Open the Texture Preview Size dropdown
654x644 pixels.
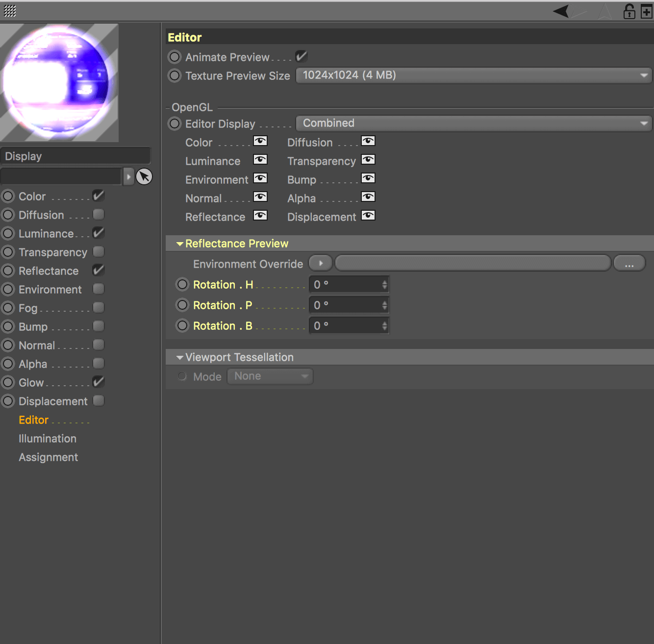click(474, 75)
